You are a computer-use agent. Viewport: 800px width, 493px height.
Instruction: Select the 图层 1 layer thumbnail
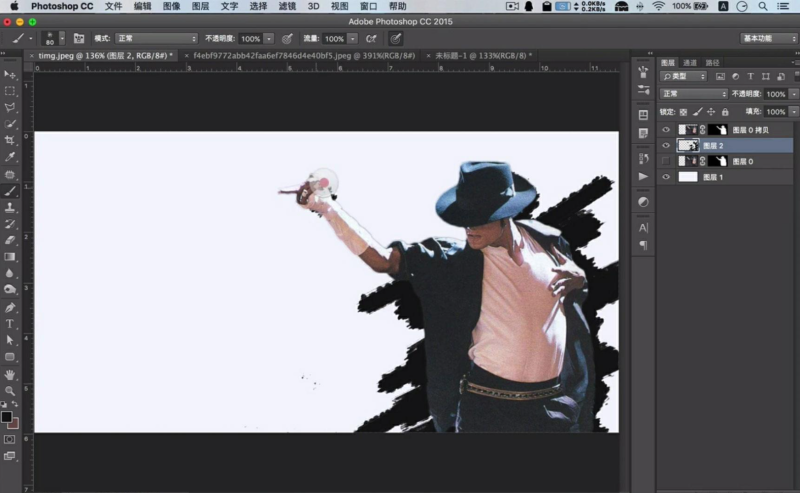coord(688,177)
